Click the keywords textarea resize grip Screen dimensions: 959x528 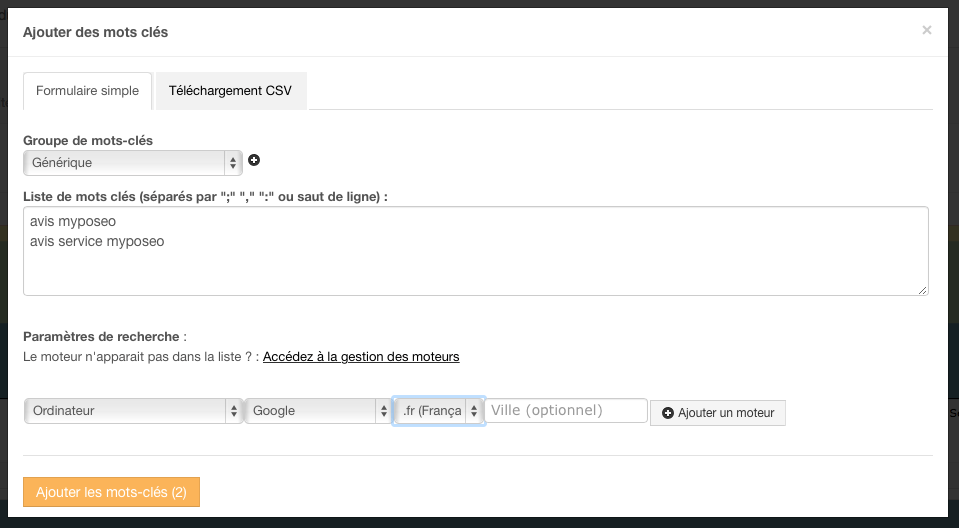tap(922, 290)
